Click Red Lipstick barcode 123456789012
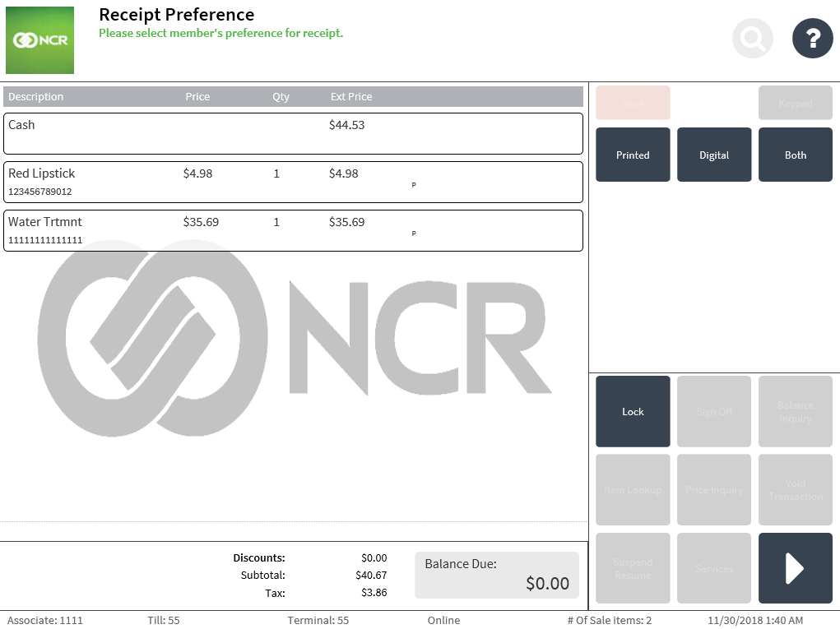840x629 pixels. pyautogui.click(x=40, y=192)
